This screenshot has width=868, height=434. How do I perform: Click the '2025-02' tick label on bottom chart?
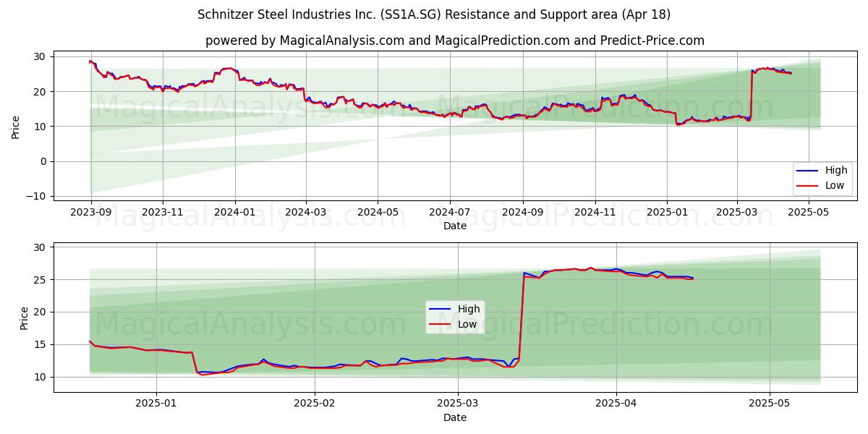coord(315,404)
